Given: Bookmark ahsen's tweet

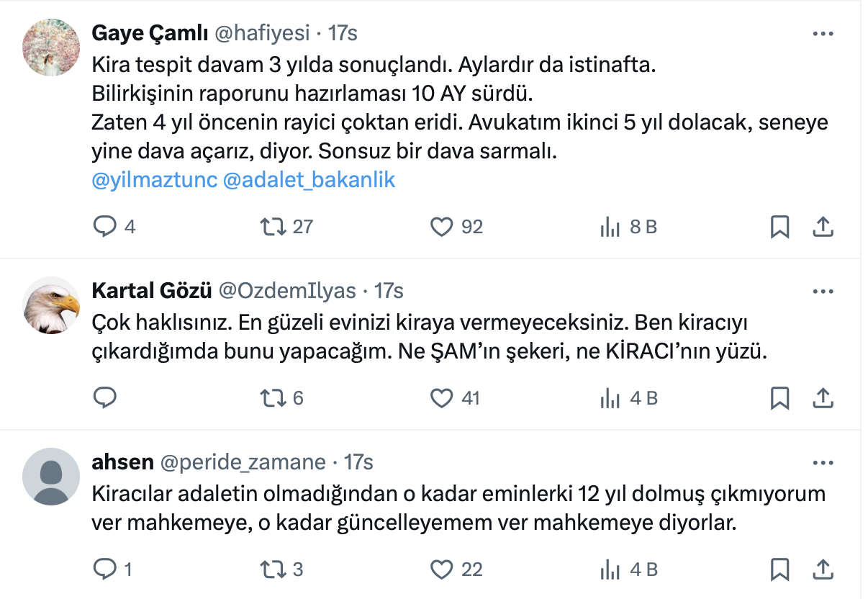Looking at the screenshot, I should click(x=779, y=569).
